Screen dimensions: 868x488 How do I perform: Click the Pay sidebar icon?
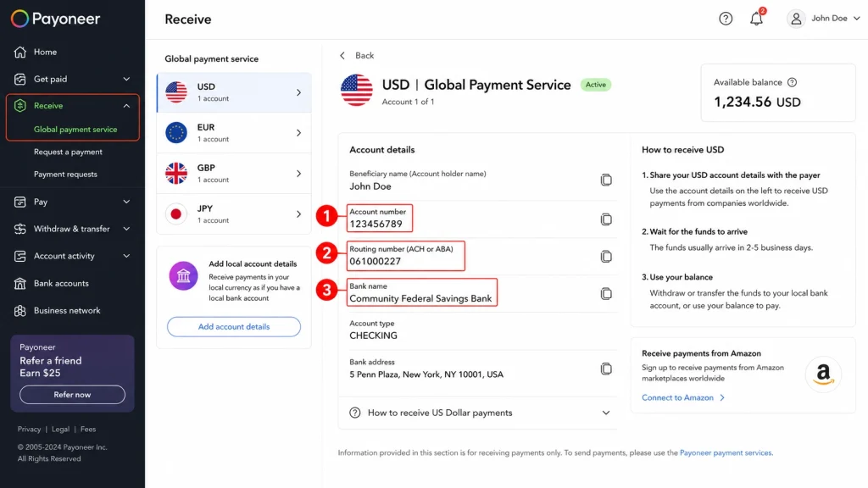pyautogui.click(x=20, y=202)
